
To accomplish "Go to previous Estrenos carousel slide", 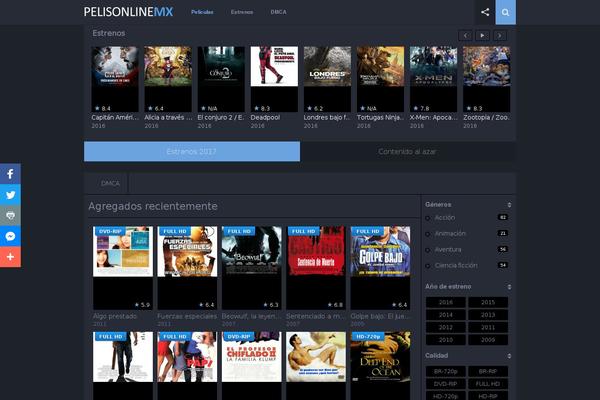I will pos(465,36).
